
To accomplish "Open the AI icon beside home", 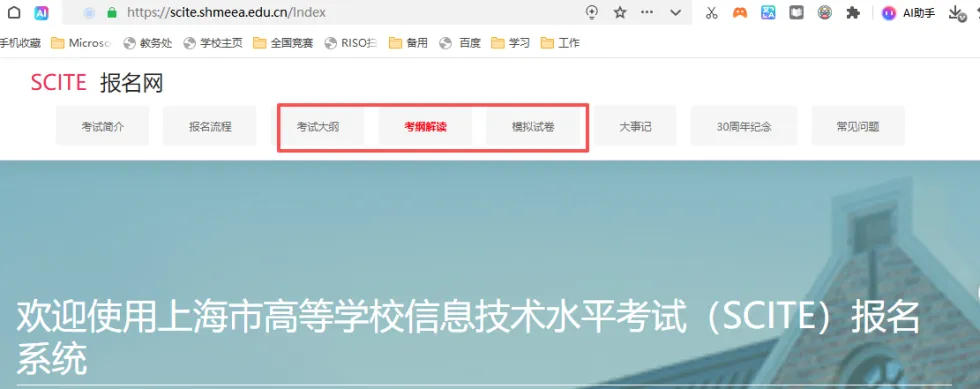I will [x=41, y=13].
